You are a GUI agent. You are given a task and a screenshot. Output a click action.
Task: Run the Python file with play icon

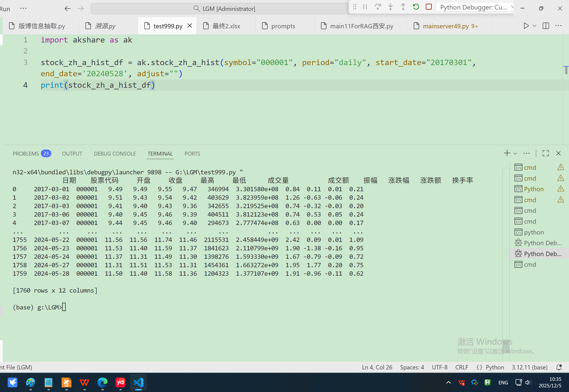pos(526,26)
